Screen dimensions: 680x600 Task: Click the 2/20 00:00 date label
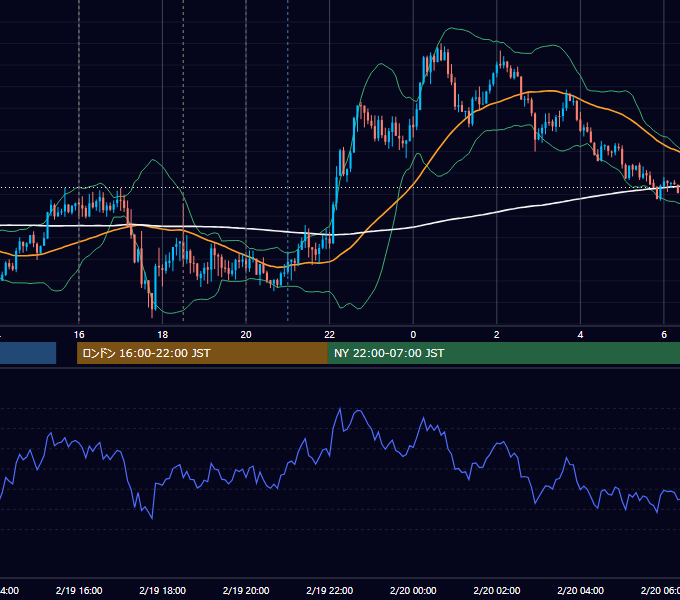point(413,590)
